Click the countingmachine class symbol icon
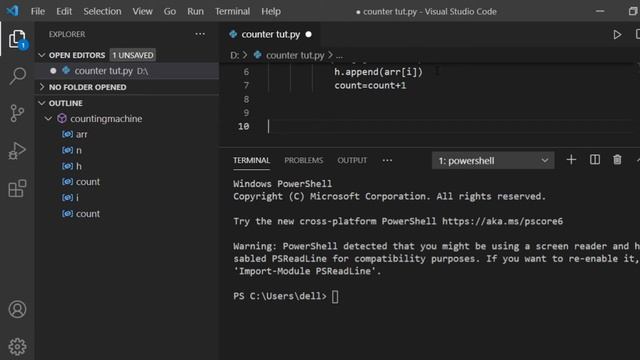Screen dimensions: 640x360 click(62, 119)
